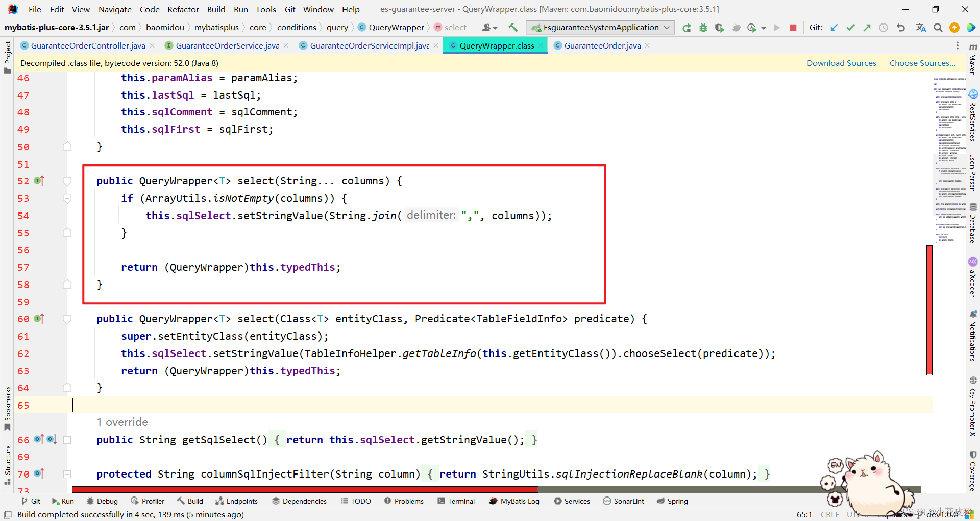Click the QueryWrapper breadcrumb in navigation bar
Viewport: 980px width, 521px height.
pos(391,28)
